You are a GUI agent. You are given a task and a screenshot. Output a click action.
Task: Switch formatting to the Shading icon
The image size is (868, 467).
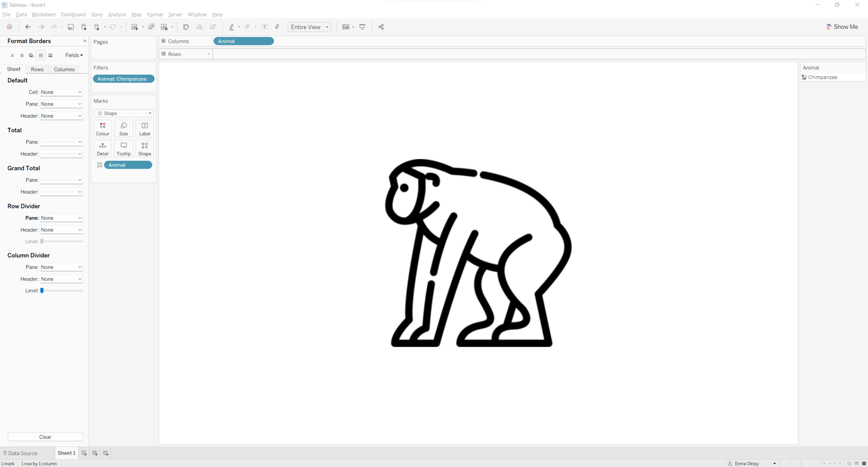(31, 55)
